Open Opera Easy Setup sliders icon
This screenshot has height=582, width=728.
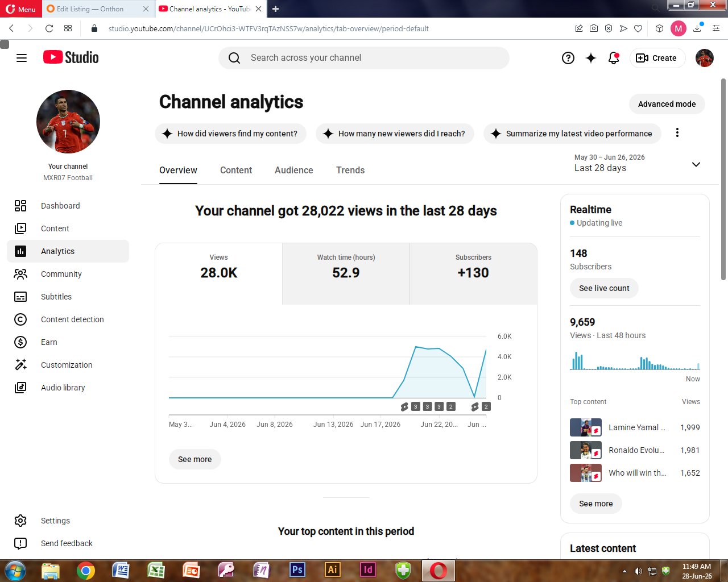[x=716, y=28]
